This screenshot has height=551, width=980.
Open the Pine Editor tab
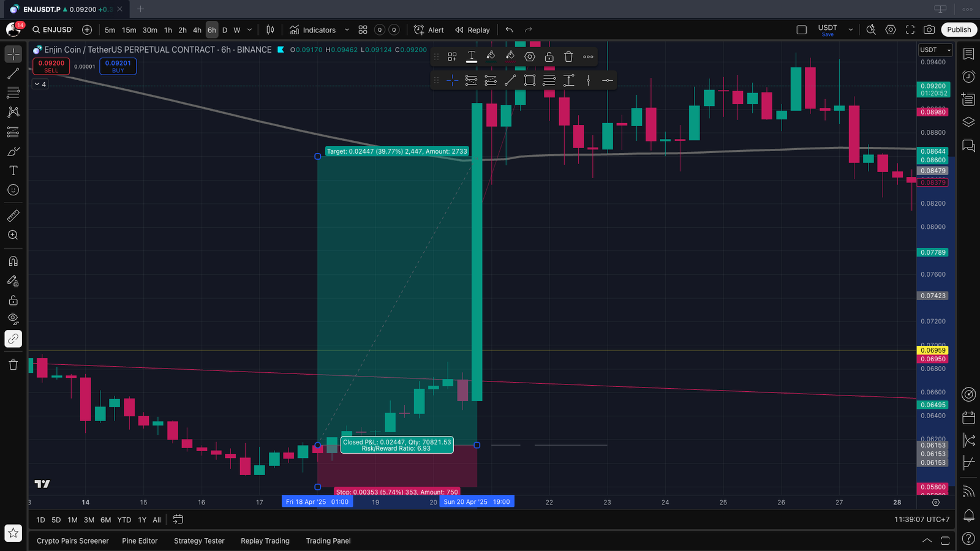click(140, 541)
